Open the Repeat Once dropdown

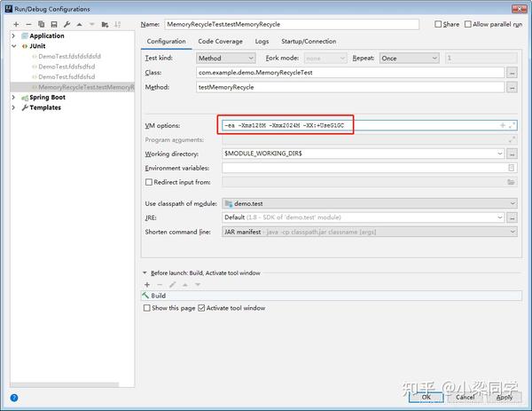[409, 58]
